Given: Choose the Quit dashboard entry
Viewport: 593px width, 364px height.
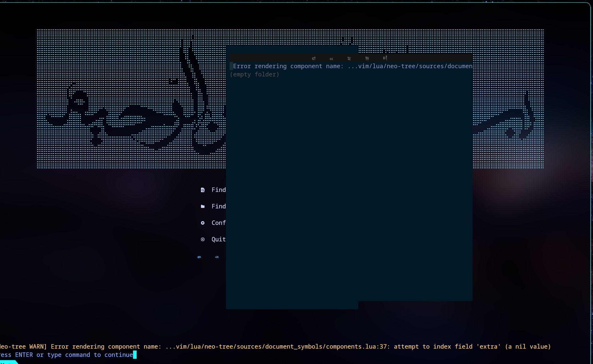Looking at the screenshot, I should [219, 239].
